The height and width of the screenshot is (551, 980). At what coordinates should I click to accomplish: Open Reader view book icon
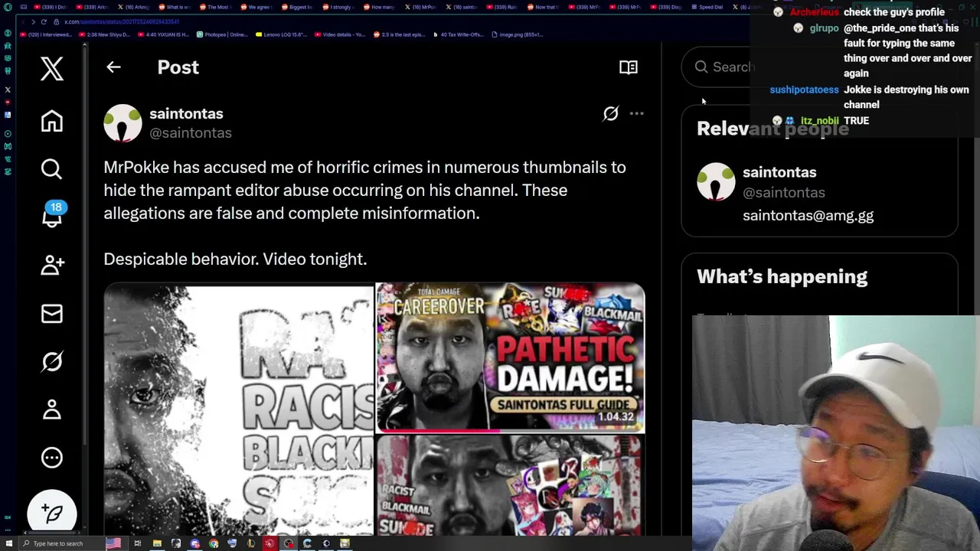tap(629, 67)
